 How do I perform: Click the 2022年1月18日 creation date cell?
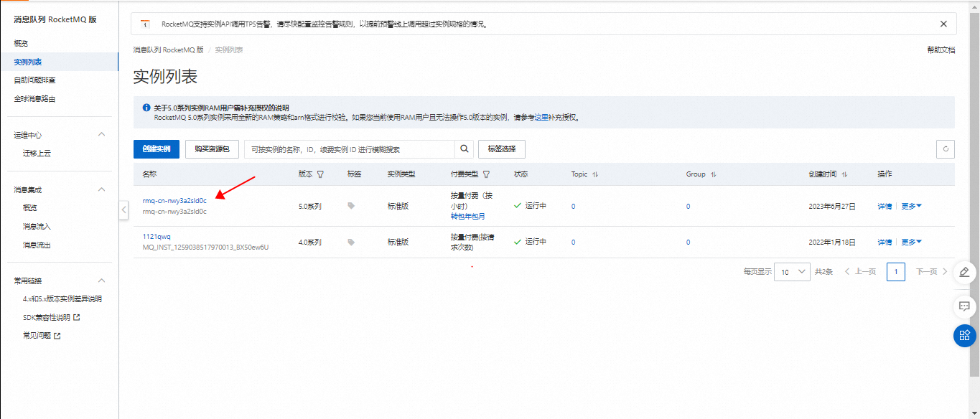coord(832,243)
